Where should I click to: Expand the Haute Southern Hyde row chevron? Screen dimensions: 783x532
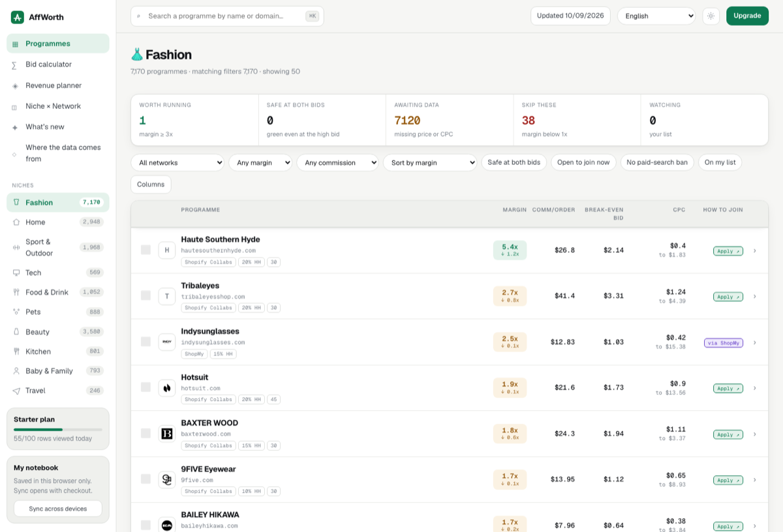[x=755, y=250]
